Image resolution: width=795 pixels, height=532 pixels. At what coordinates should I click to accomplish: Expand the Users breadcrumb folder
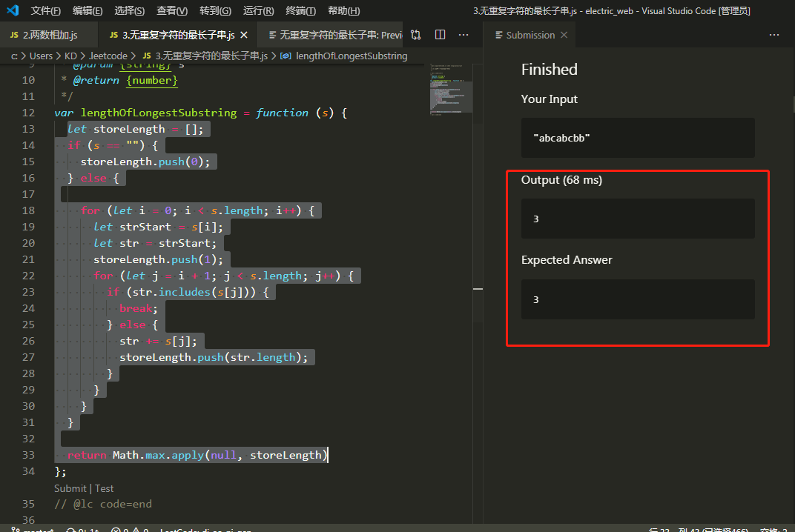pos(41,56)
